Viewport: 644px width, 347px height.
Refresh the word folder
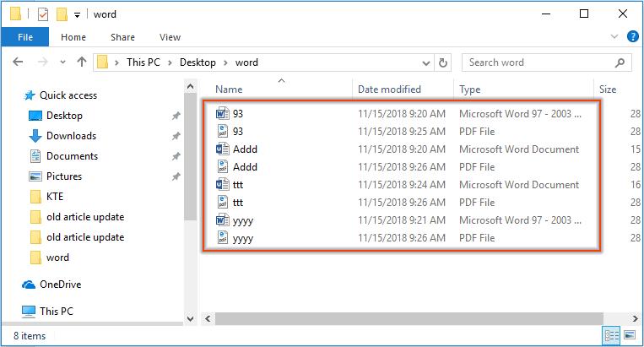[443, 62]
